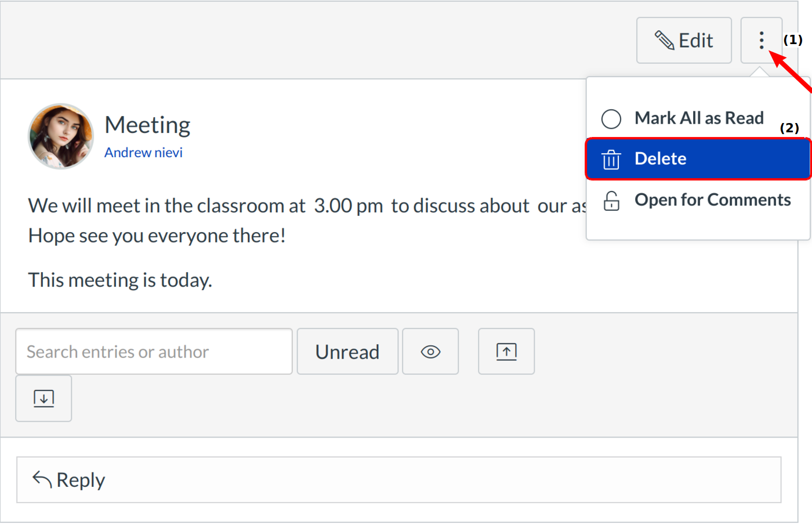Focus the Search entries or author field
Viewport: 812px width, 524px height.
coord(154,352)
